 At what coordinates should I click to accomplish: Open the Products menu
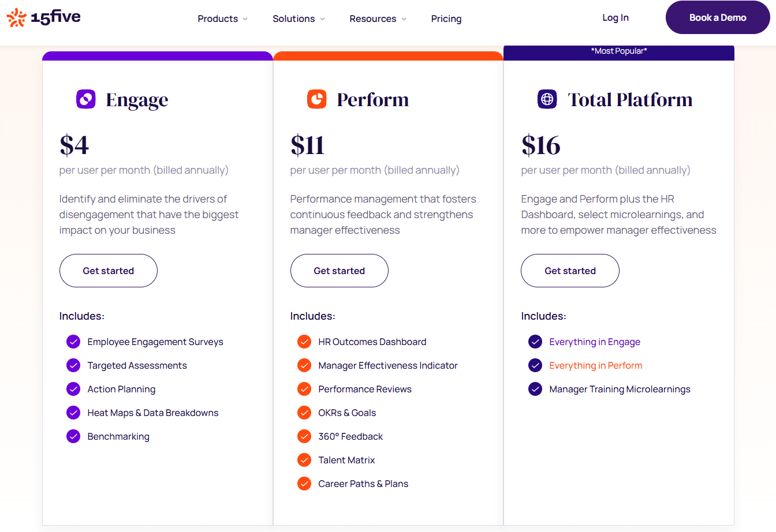[x=218, y=18]
